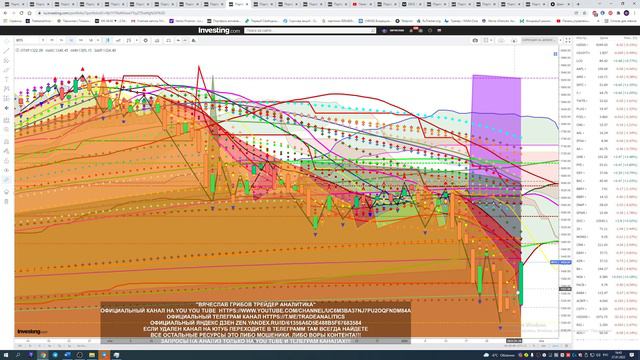Image resolution: width=640 pixels, height=360 pixels.
Task: Select the highlighted timeframe button
Action: tap(71, 40)
